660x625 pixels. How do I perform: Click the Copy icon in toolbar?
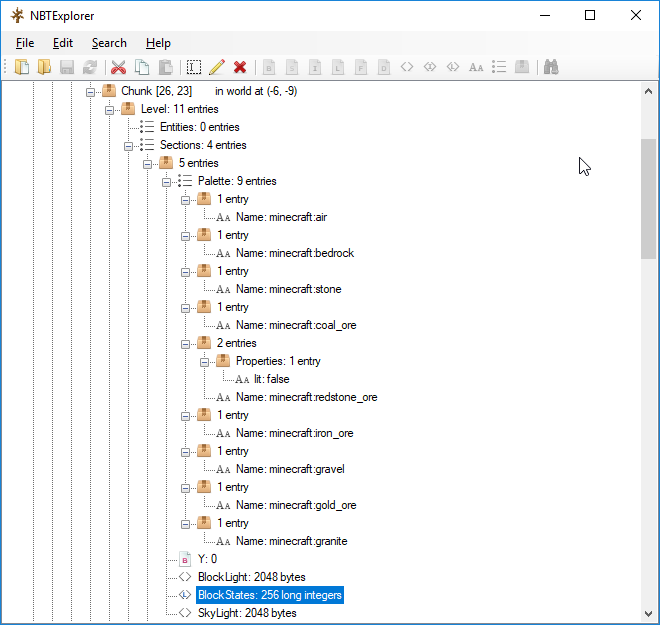(x=142, y=67)
